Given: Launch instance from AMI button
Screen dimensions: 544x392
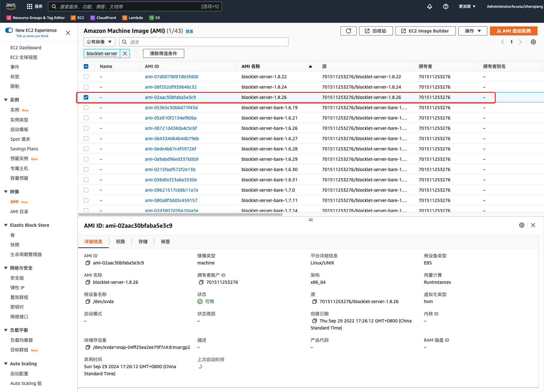Looking at the screenshot, I should pos(514,31).
